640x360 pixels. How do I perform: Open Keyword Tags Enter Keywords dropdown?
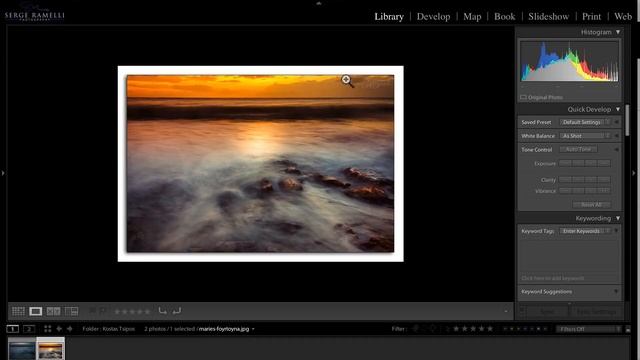585,231
